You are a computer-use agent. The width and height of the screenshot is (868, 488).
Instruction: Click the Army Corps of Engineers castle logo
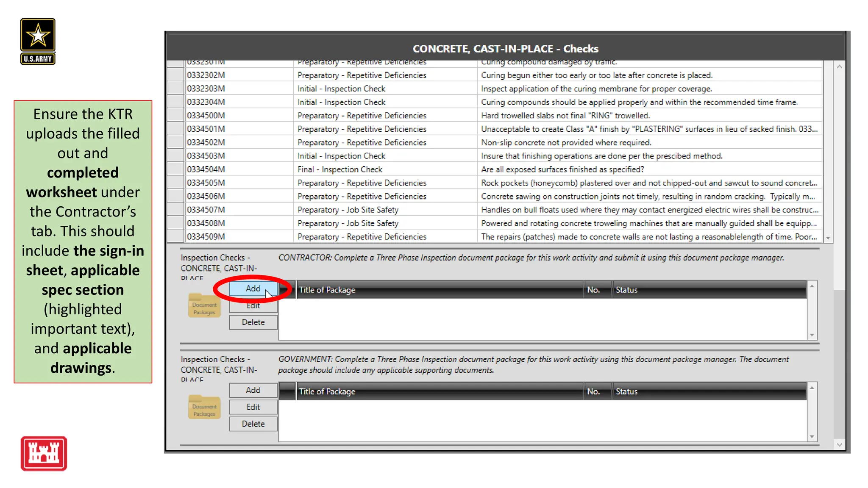(x=44, y=453)
